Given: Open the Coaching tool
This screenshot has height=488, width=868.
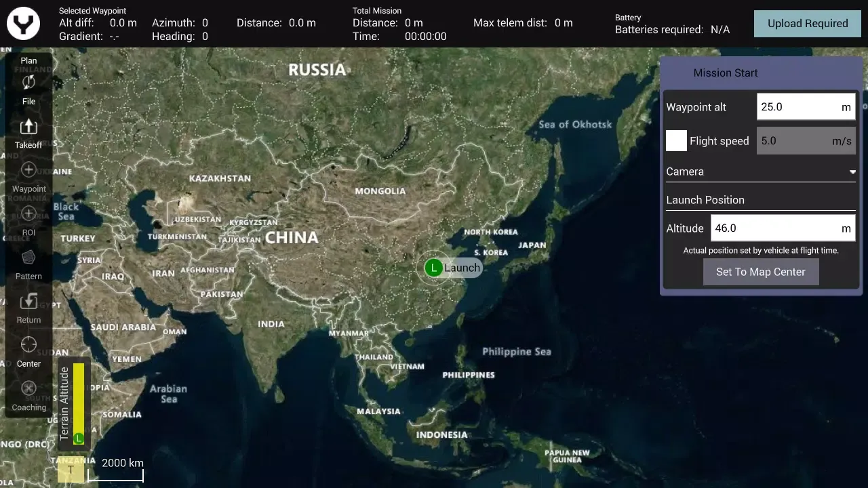Looking at the screenshot, I should [x=28, y=396].
